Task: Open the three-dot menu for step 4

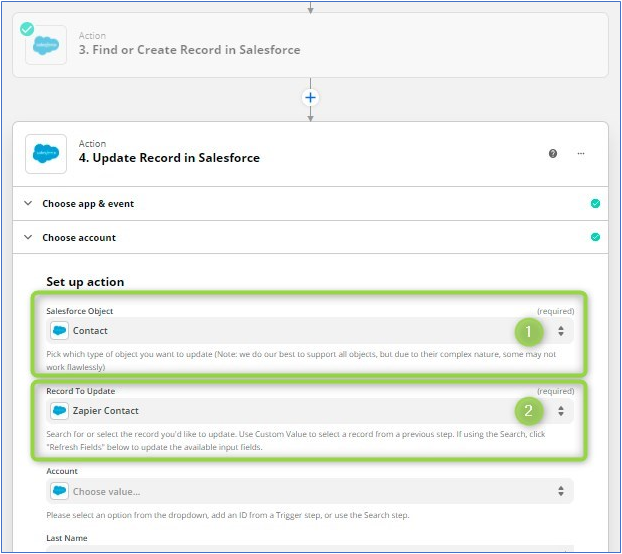Action: [581, 153]
